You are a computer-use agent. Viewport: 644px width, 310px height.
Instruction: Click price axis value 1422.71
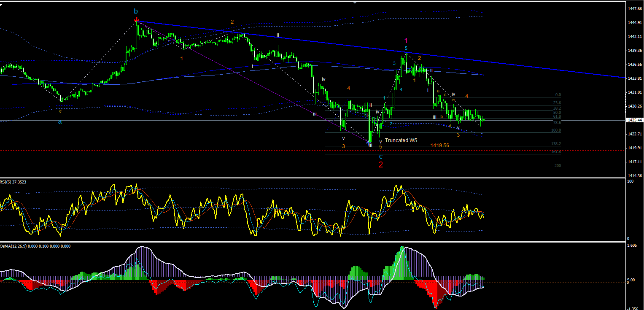pos(635,134)
